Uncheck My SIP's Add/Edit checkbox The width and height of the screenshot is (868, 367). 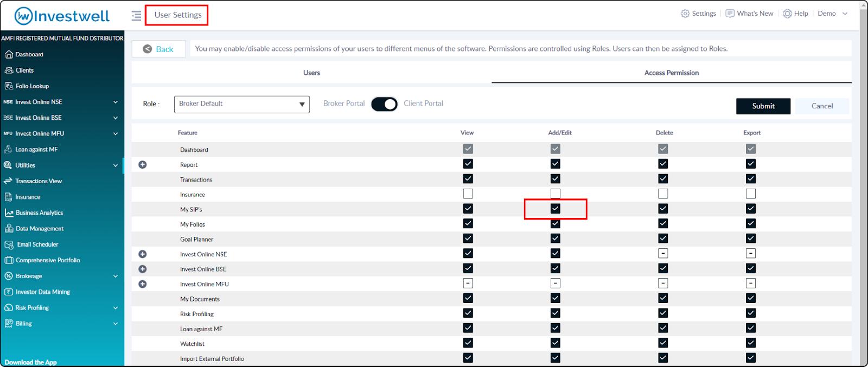coord(555,209)
